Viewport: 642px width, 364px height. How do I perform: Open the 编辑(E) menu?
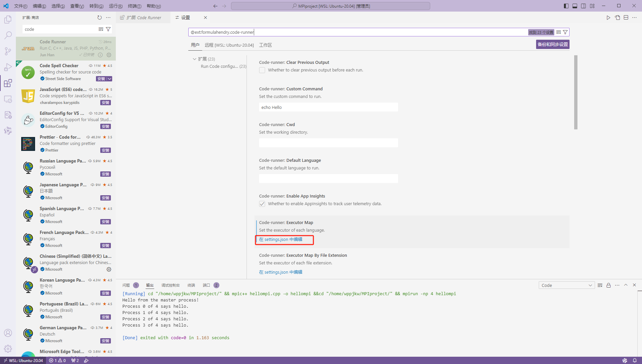coord(39,6)
